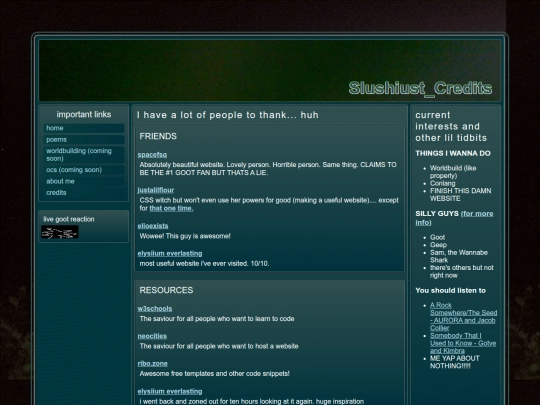Open the justalilflour link

[x=156, y=190]
